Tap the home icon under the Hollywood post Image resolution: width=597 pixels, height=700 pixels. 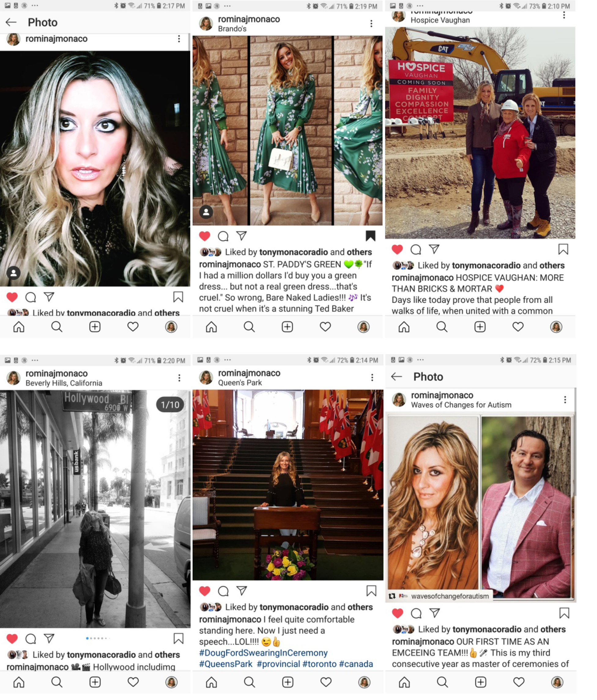point(19,682)
